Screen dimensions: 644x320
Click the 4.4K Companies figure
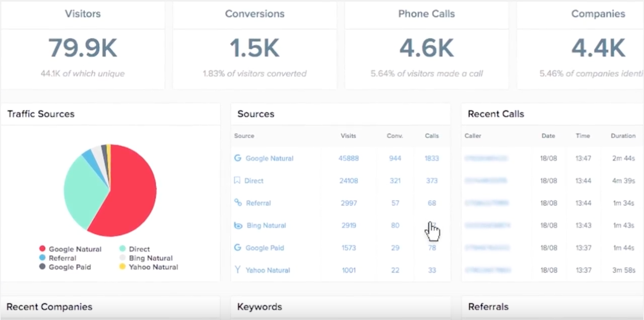[598, 48]
